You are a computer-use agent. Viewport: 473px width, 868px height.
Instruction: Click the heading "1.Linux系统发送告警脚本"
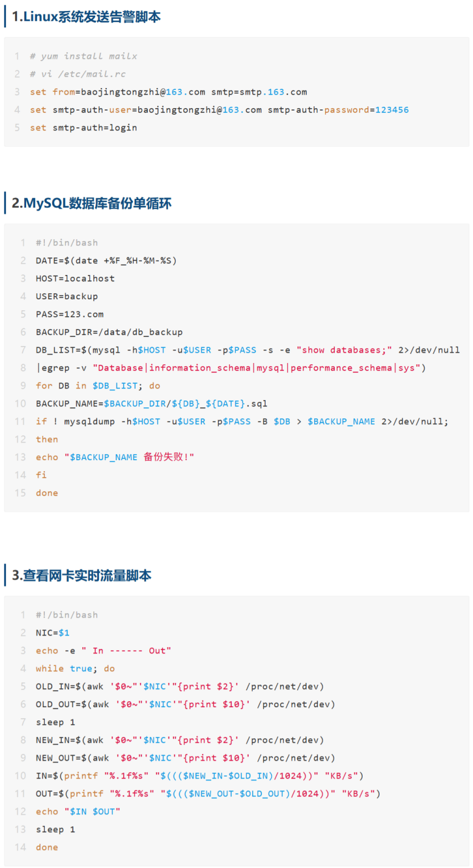tap(87, 17)
